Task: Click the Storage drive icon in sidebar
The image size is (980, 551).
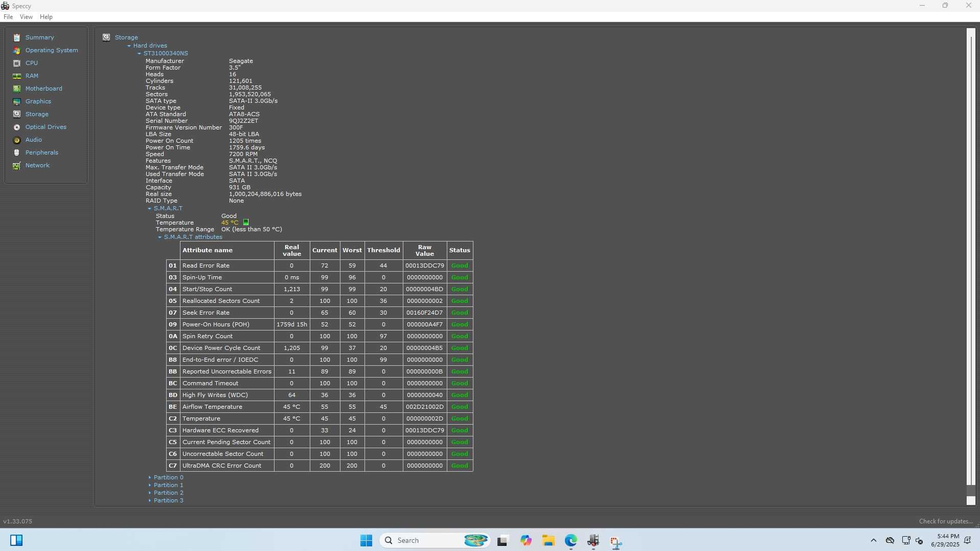Action: (17, 115)
